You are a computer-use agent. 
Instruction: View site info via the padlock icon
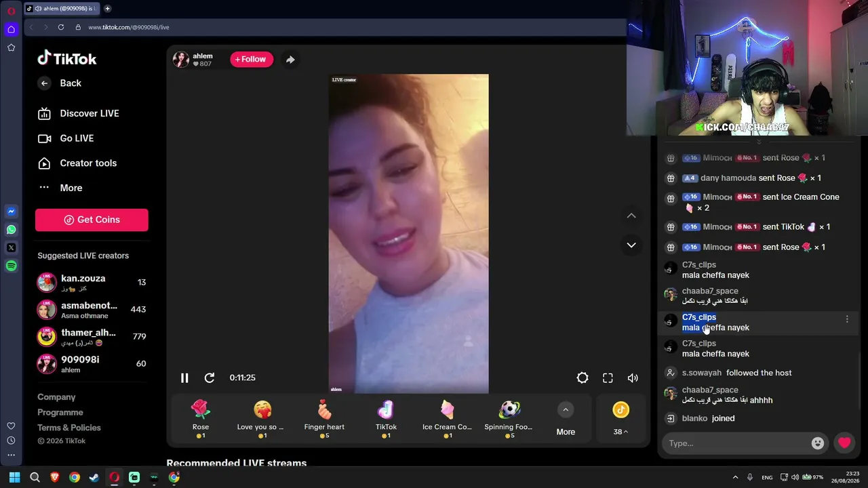[x=78, y=27]
